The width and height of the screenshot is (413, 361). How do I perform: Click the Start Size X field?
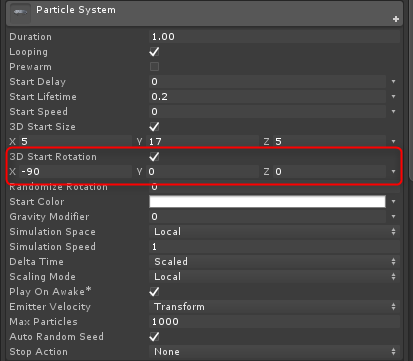(75, 142)
